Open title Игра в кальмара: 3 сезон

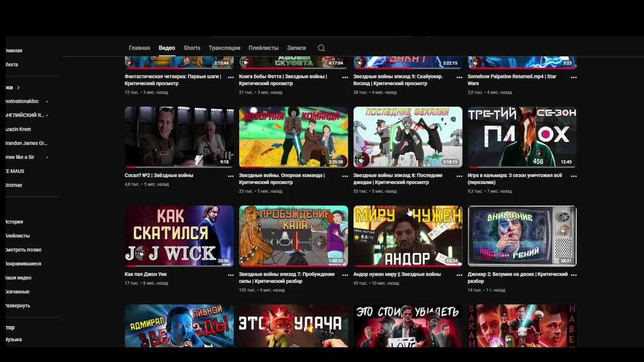(x=516, y=179)
